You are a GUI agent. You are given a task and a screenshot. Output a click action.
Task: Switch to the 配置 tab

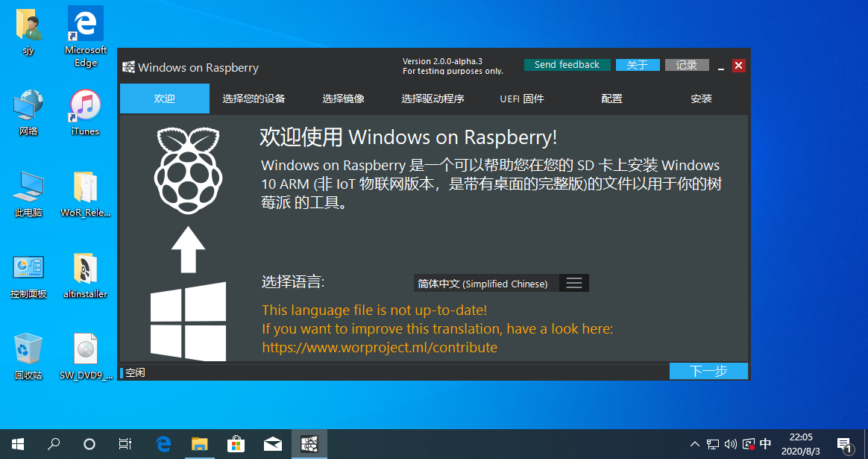point(611,99)
